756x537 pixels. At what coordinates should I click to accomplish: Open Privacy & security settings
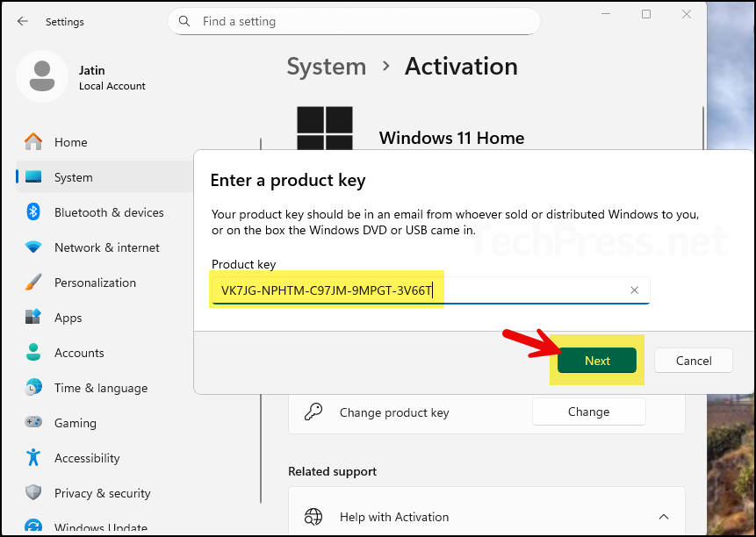click(102, 494)
